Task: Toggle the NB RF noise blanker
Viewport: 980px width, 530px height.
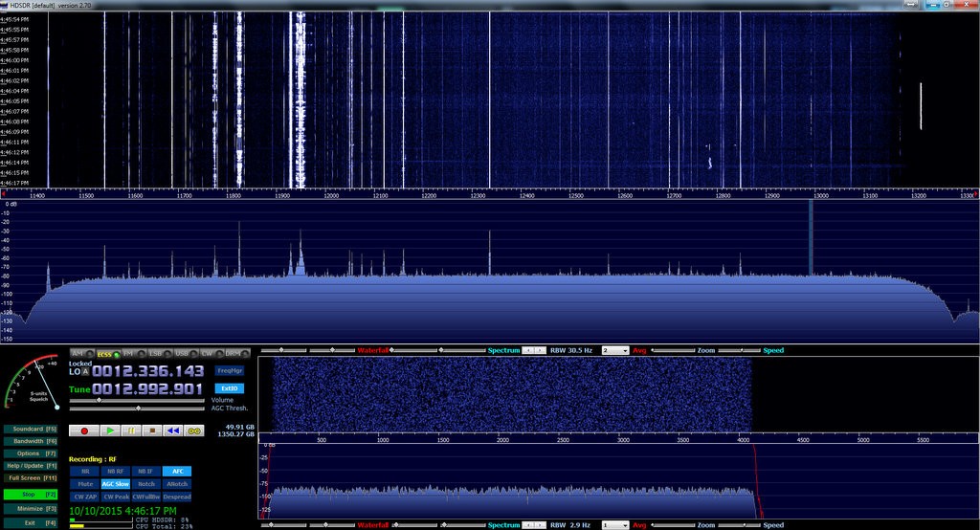Action: [x=116, y=472]
